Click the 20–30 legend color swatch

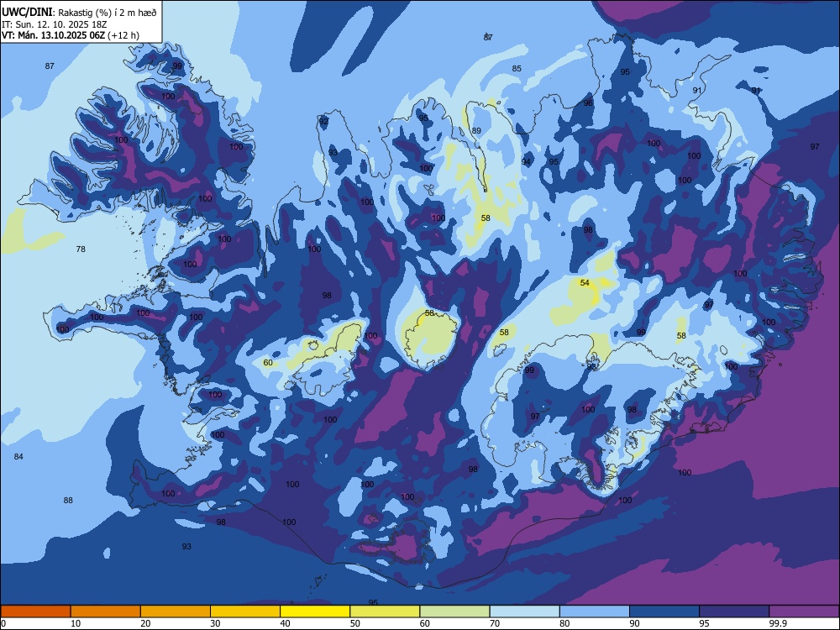(x=176, y=612)
